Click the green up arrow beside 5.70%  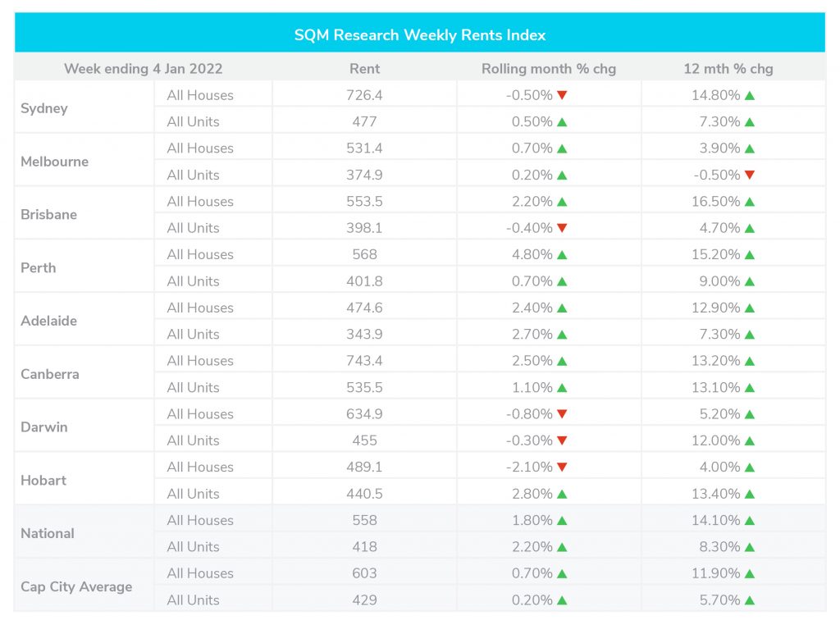(750, 600)
